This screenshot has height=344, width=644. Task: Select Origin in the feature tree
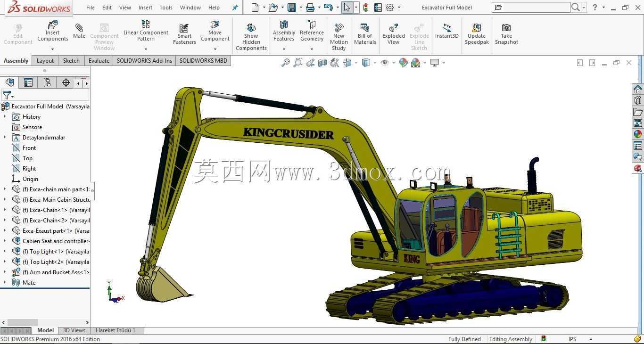[25, 179]
